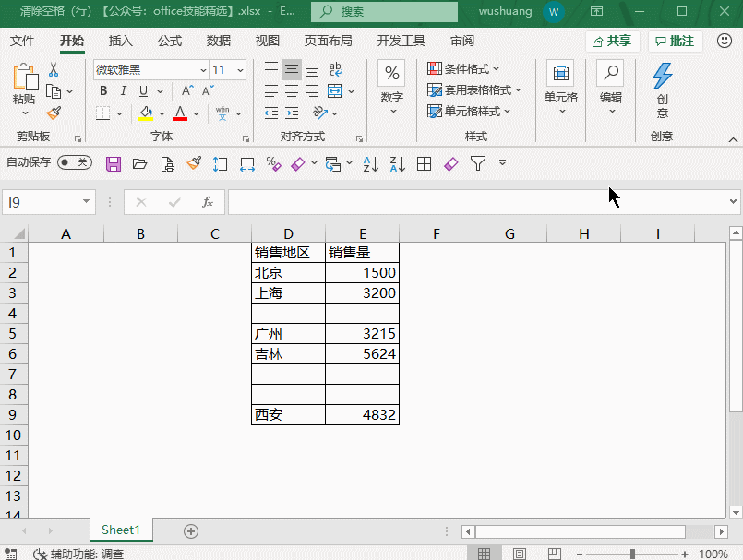Increase font size with larger A
The height and width of the screenshot is (560, 743).
(x=187, y=91)
